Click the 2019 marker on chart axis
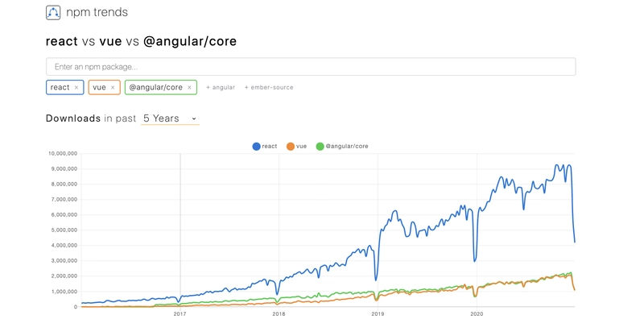The image size is (644, 336). 378,313
